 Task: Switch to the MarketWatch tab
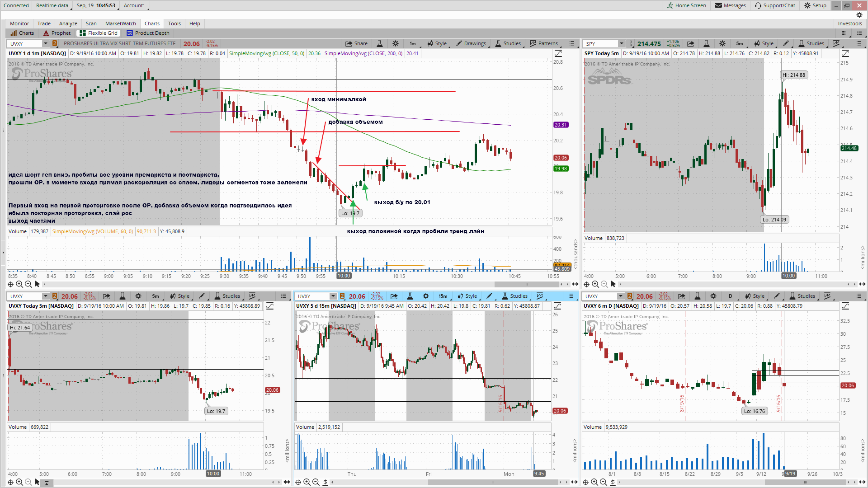pos(120,23)
